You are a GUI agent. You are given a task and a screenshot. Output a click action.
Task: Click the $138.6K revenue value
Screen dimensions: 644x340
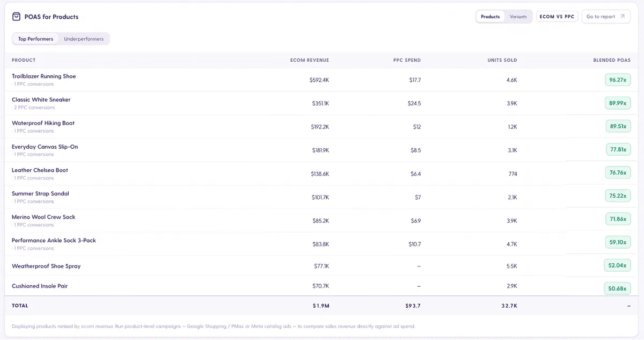click(x=320, y=174)
